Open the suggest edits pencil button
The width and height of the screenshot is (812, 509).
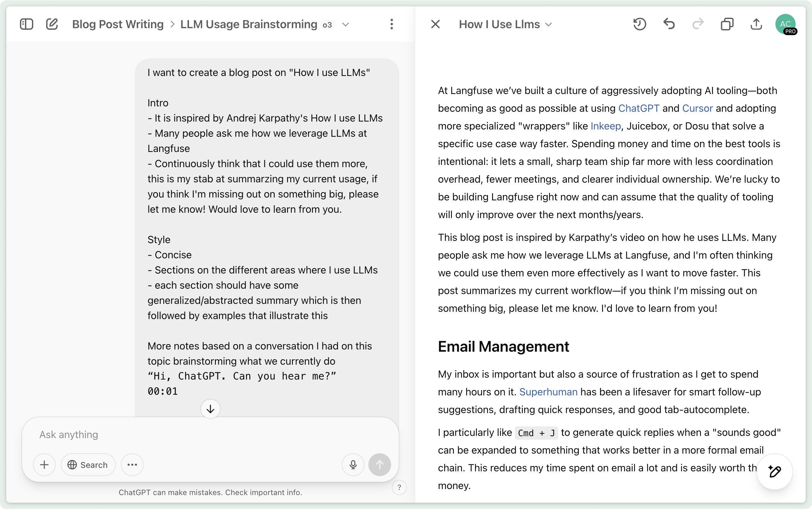pyautogui.click(x=774, y=471)
